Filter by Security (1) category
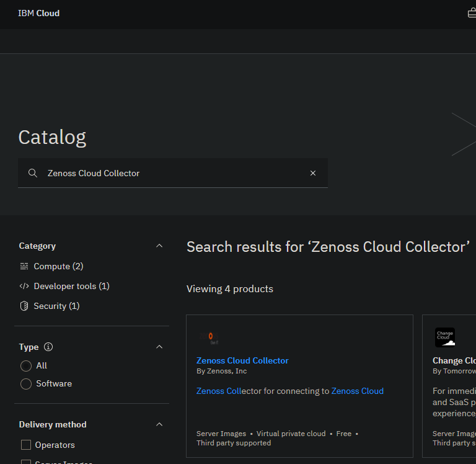 [56, 306]
